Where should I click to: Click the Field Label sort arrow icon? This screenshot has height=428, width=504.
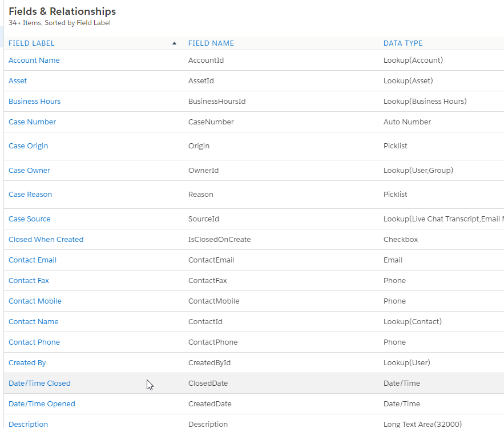click(x=174, y=43)
